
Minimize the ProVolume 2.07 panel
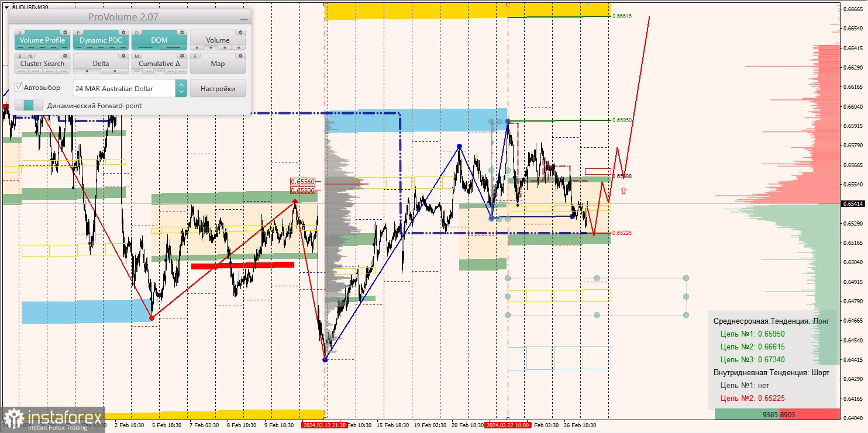(244, 18)
